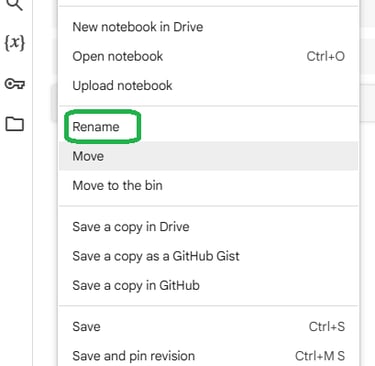The height and width of the screenshot is (366, 375).
Task: Select New notebook in Drive
Action: click(x=208, y=27)
